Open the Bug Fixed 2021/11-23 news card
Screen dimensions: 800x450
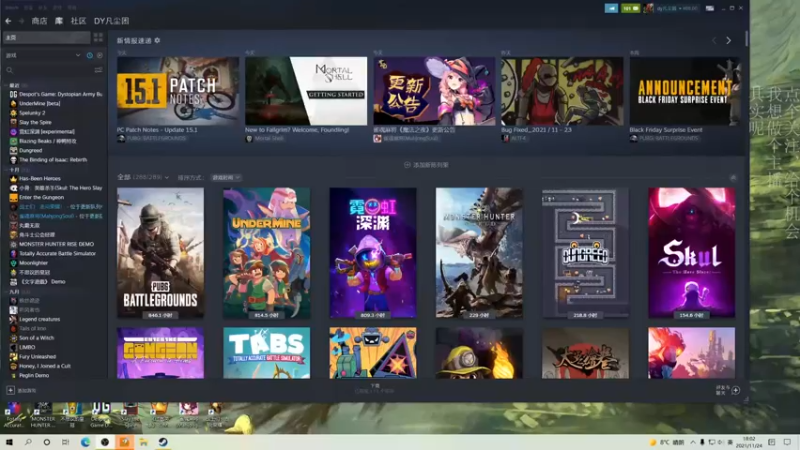coord(562,91)
